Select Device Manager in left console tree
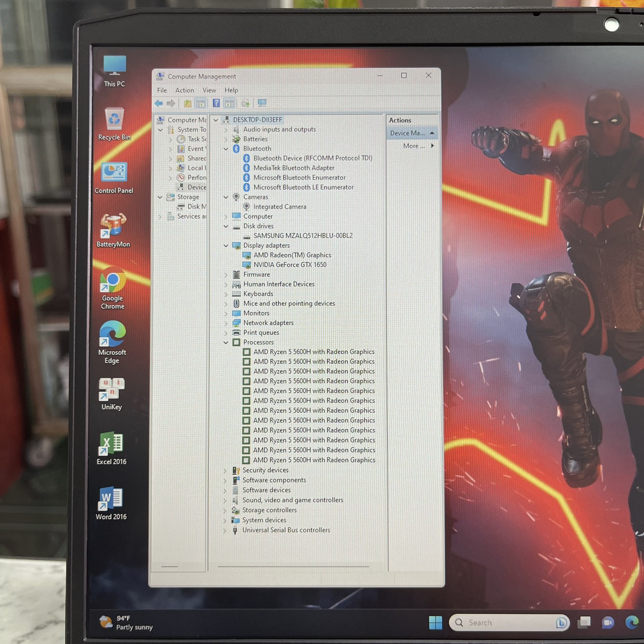The height and width of the screenshot is (644, 644). coord(197,187)
